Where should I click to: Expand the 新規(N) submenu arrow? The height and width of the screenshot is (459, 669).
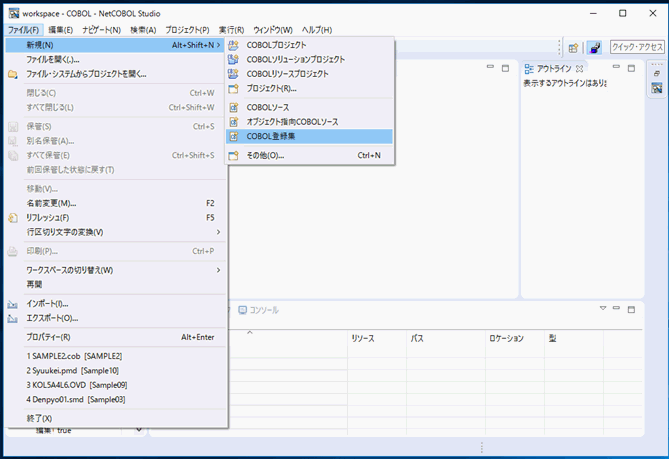tap(219, 45)
